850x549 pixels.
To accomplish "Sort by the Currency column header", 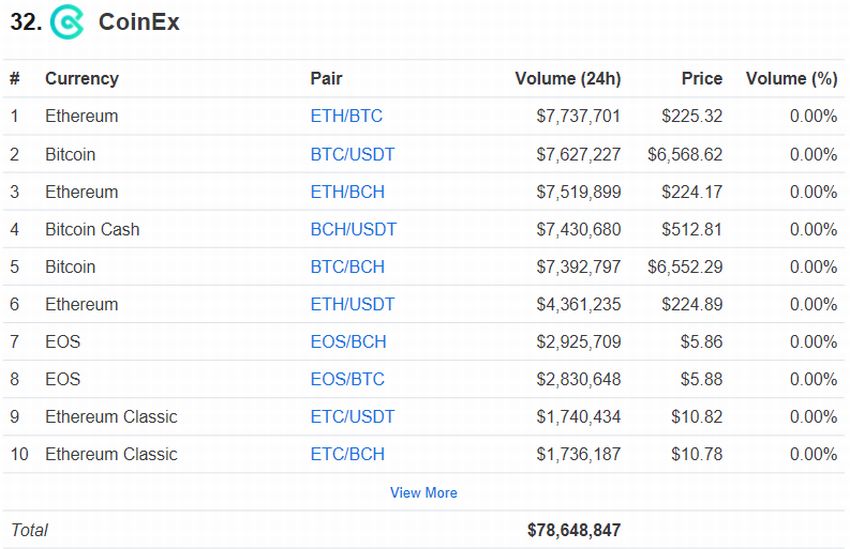I will point(82,79).
